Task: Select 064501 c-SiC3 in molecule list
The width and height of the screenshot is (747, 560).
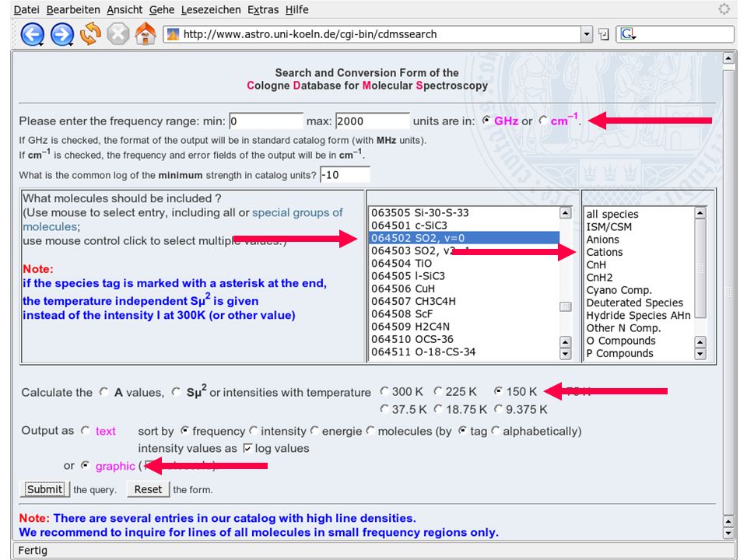Action: (x=464, y=226)
